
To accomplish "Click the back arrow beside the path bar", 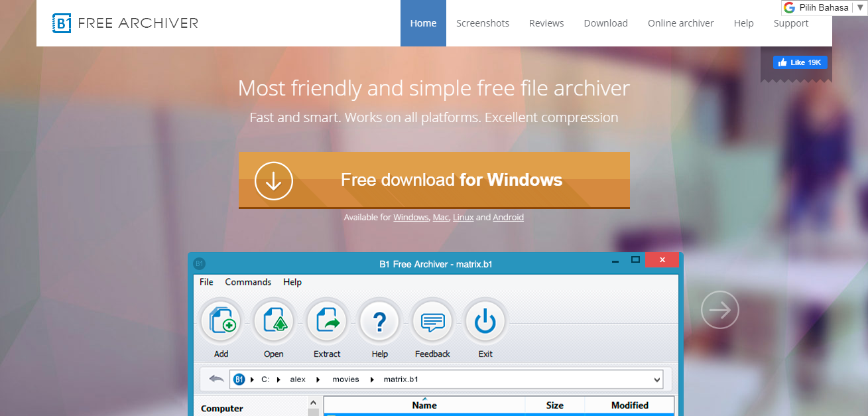I will pos(216,379).
